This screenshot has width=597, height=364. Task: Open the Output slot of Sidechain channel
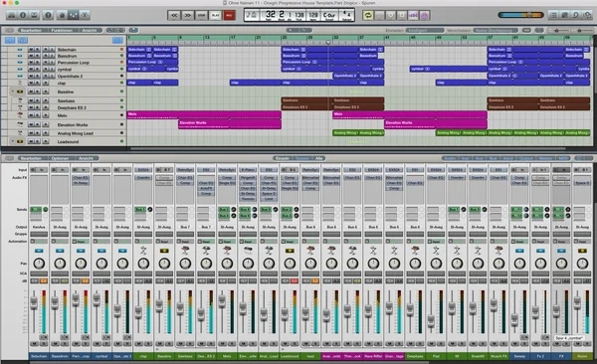39,227
